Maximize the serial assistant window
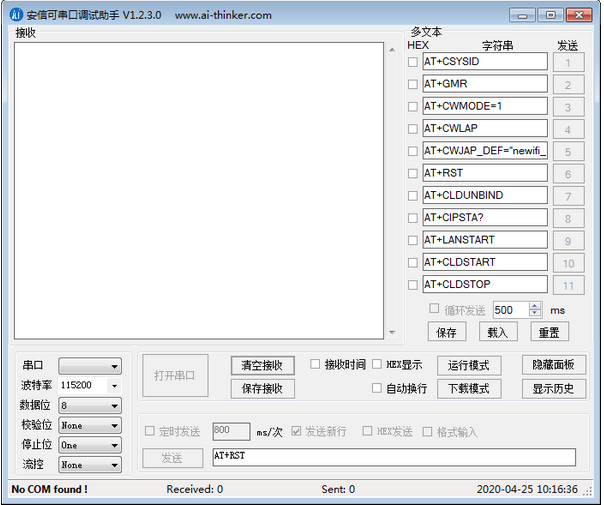 point(550,15)
